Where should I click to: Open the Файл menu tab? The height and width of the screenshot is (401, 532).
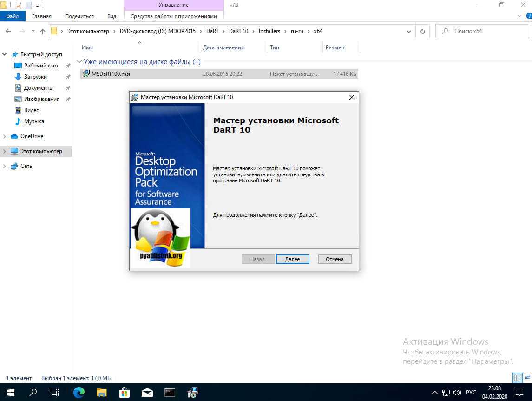(x=13, y=16)
